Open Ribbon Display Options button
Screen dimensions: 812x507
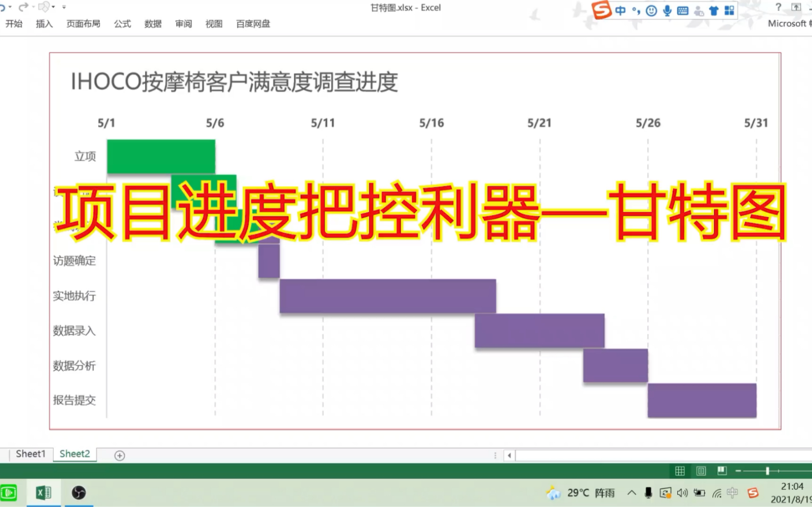796,7
